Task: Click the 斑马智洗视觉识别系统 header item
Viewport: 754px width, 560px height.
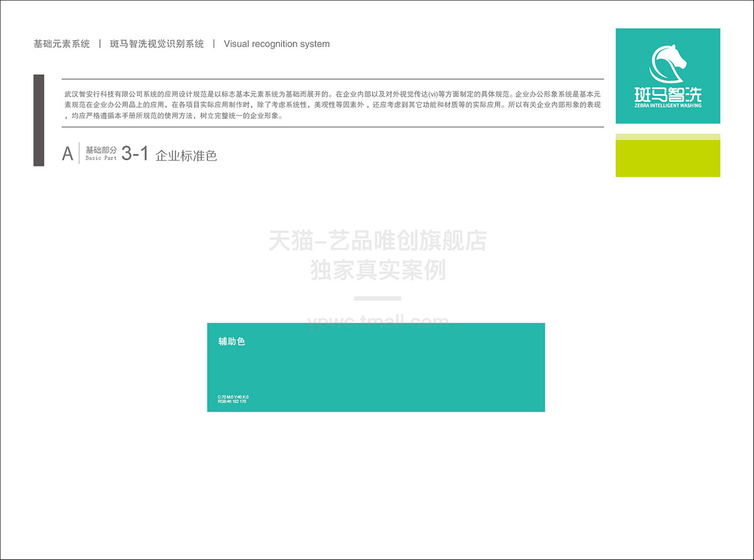Action: (156, 44)
